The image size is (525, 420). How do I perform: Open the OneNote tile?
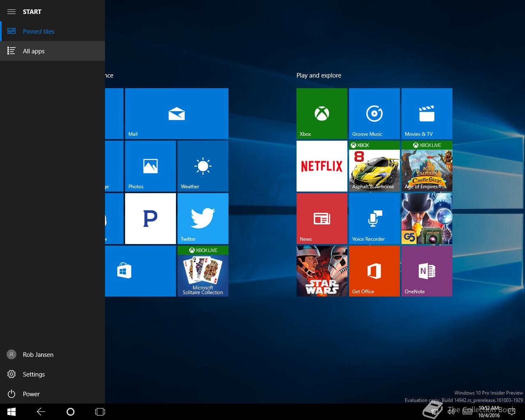point(427,271)
